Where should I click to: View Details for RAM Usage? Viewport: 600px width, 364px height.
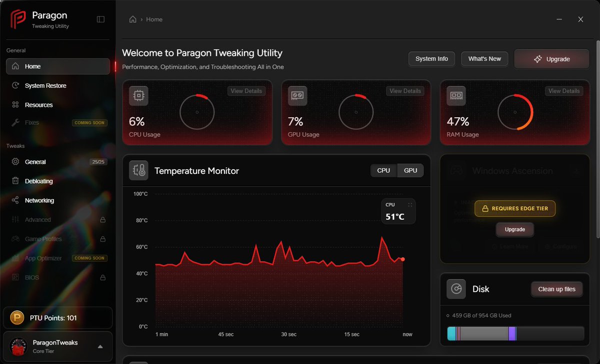tap(564, 91)
